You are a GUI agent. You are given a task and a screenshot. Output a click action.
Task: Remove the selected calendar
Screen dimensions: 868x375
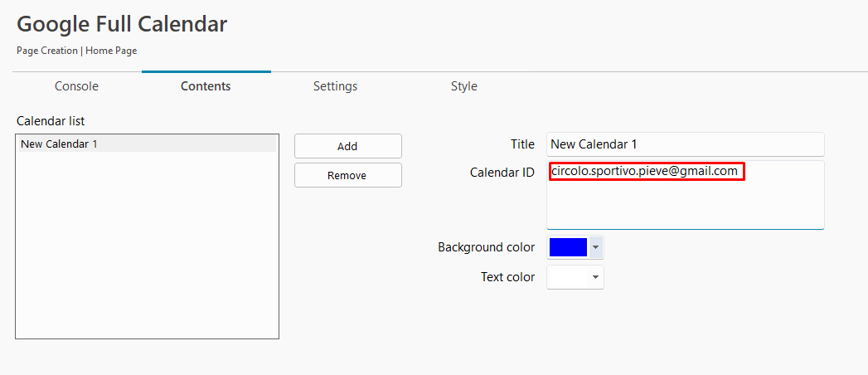[347, 176]
